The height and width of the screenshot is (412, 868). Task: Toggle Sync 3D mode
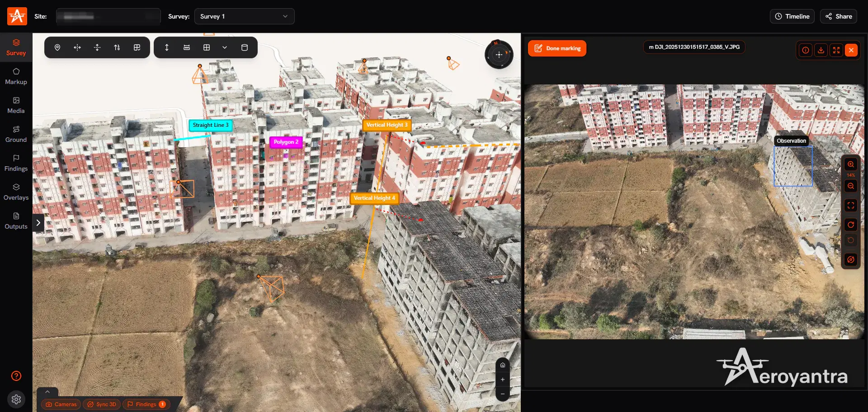pos(102,404)
